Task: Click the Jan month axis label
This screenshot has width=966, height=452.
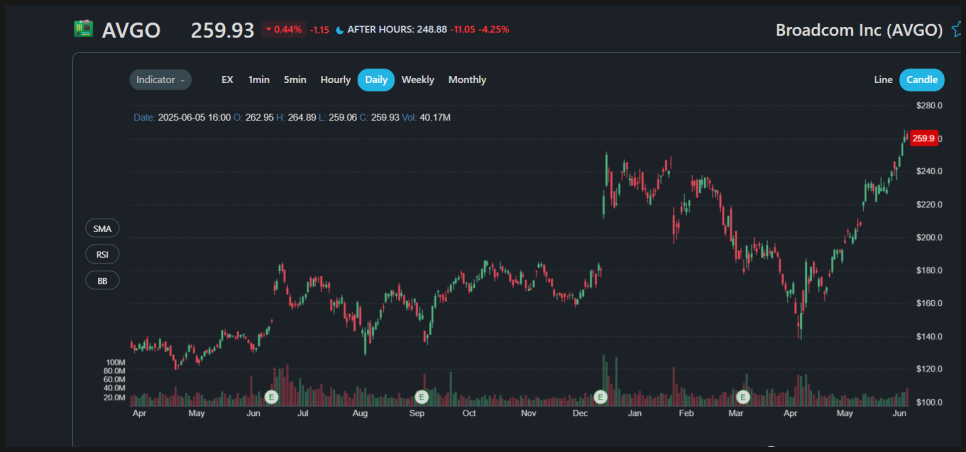Action: [635, 413]
